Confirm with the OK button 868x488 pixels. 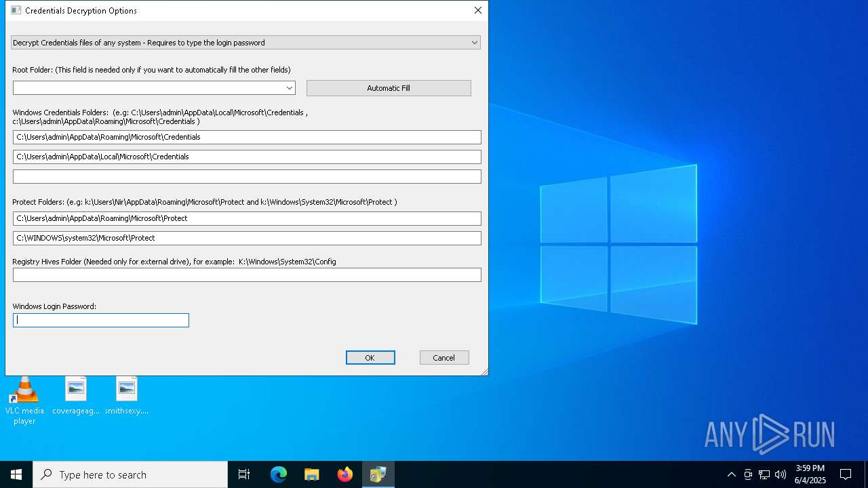370,358
